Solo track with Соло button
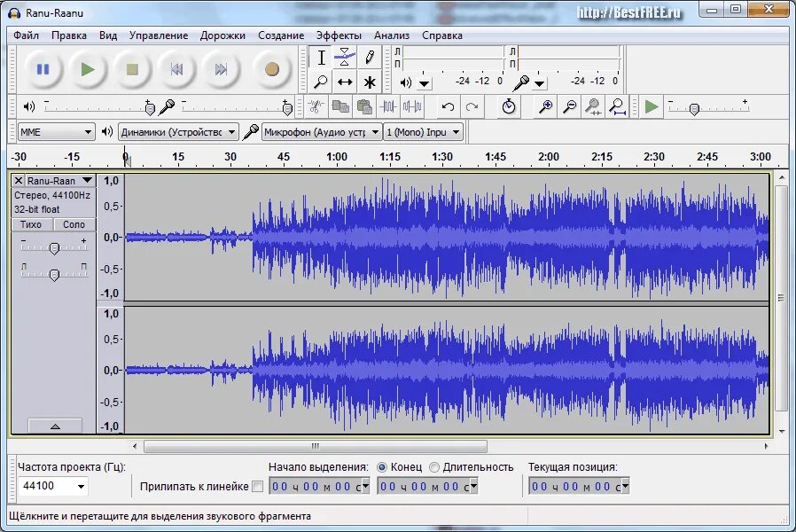796x532 pixels. point(74,224)
